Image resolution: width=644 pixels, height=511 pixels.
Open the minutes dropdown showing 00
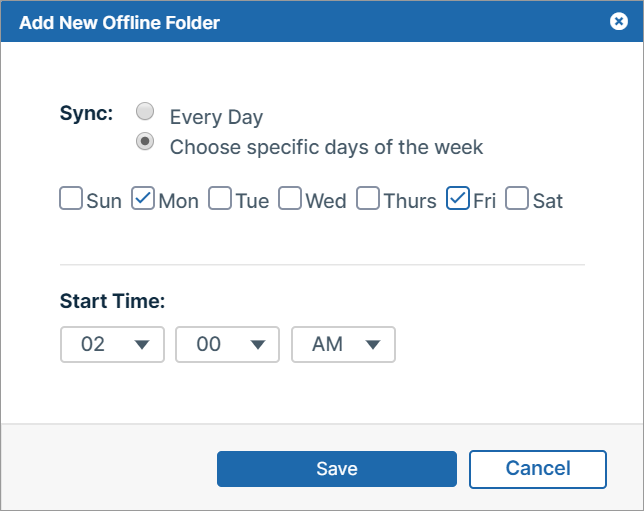pyautogui.click(x=228, y=344)
